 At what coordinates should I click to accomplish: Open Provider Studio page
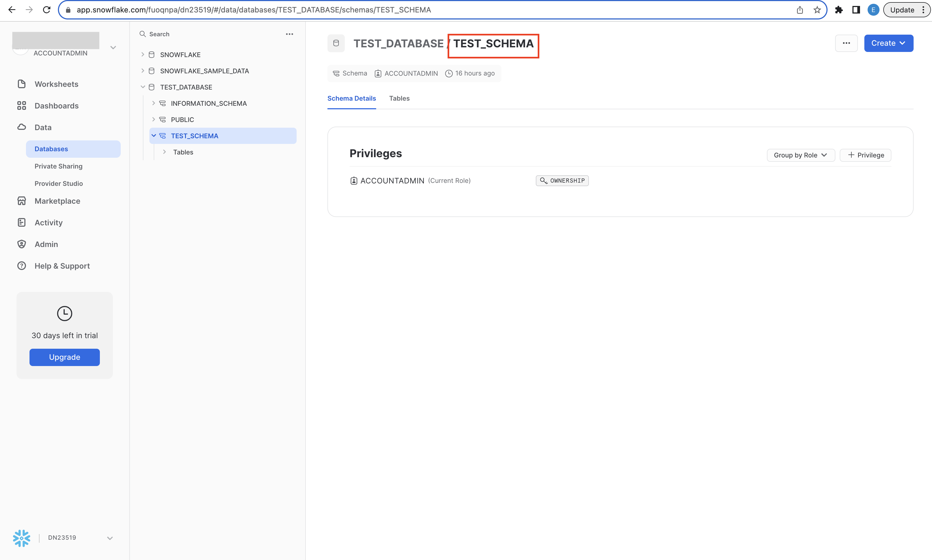tap(58, 183)
